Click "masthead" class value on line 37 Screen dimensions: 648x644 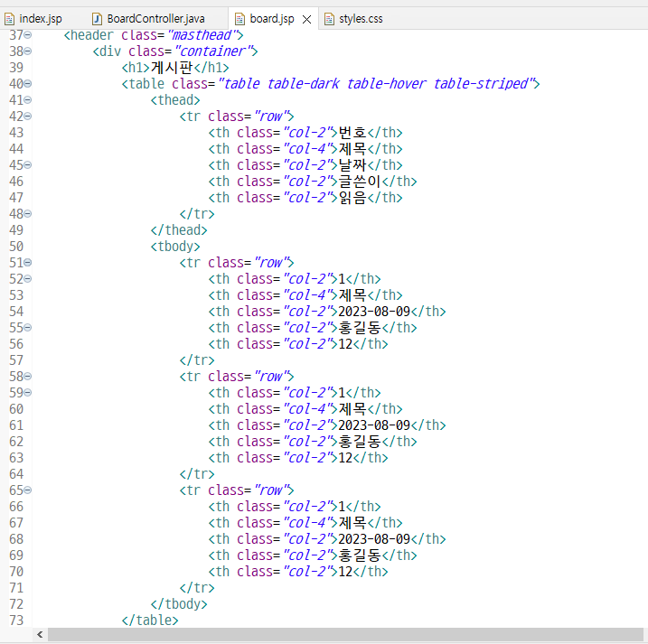pos(202,35)
